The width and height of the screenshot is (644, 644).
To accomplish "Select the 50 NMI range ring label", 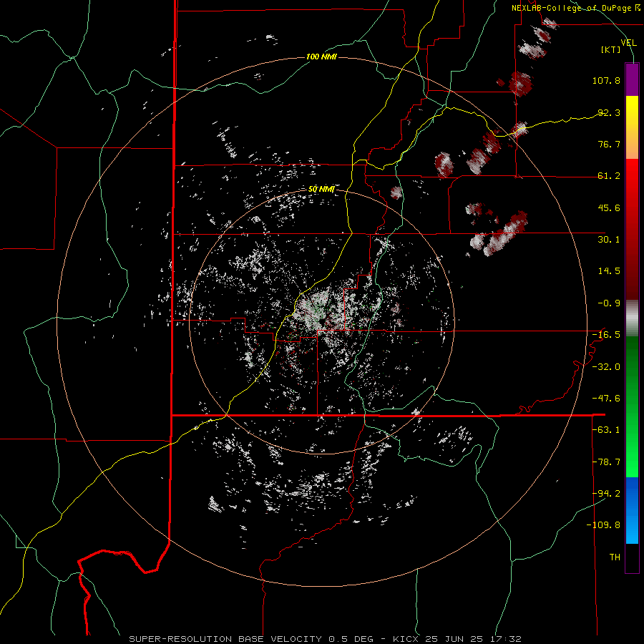I will (321, 189).
